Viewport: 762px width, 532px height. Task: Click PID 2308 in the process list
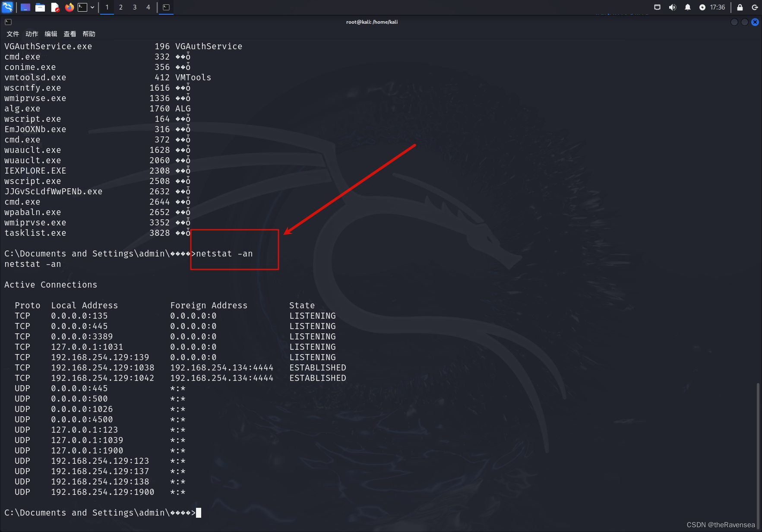160,171
